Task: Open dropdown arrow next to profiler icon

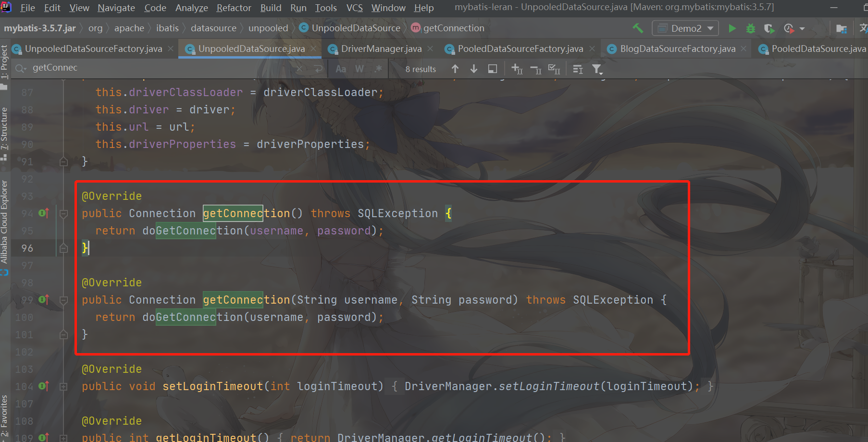Action: [x=802, y=29]
